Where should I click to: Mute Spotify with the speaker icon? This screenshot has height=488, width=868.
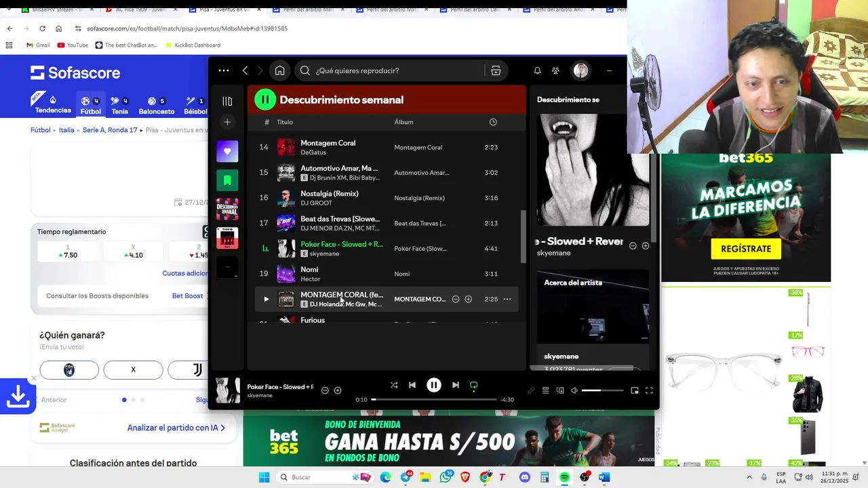click(574, 390)
